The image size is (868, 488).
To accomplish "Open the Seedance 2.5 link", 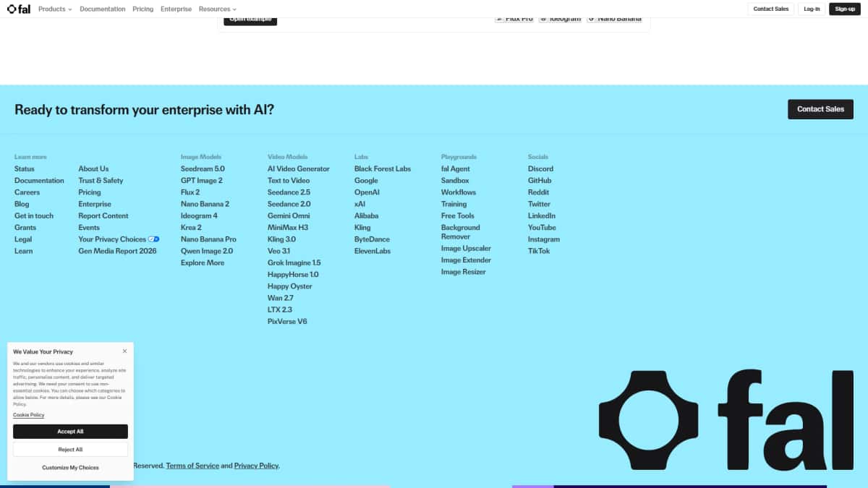I will 289,192.
